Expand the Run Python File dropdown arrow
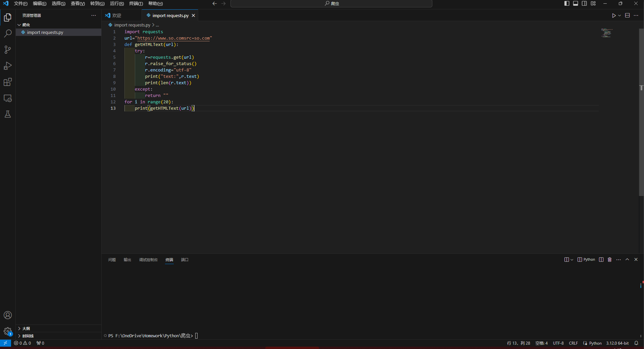Viewport: 644px width, 349px height. pos(620,15)
